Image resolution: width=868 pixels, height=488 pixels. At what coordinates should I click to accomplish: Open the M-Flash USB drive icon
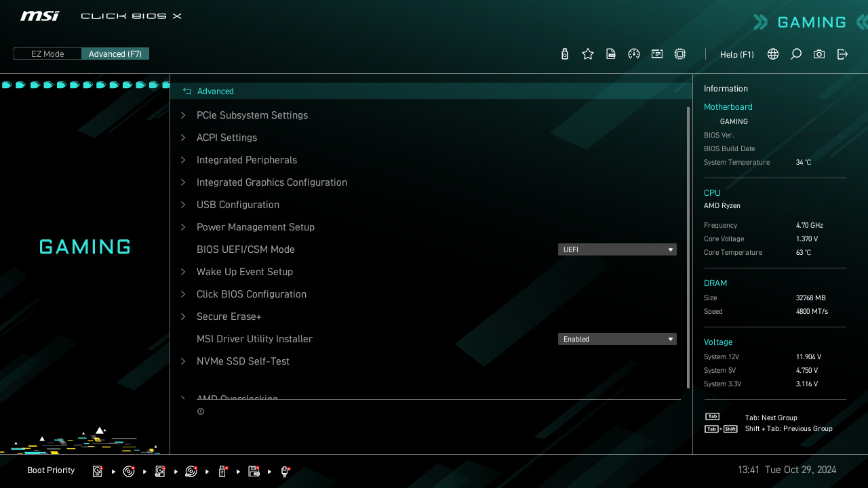coord(565,54)
